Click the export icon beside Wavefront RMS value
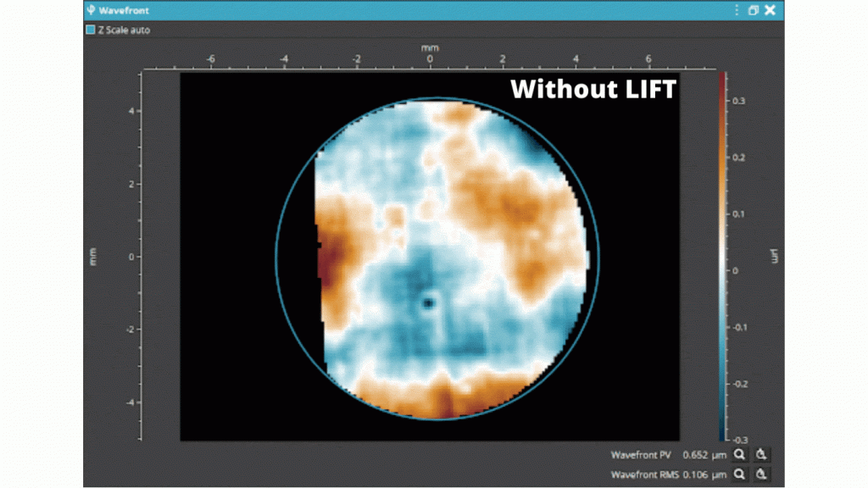The height and width of the screenshot is (488, 868). 761,475
